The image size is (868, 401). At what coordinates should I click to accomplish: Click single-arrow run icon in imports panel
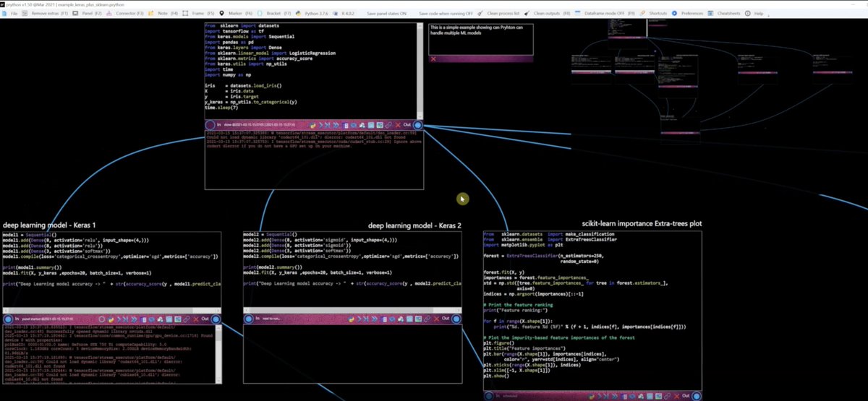(323, 125)
